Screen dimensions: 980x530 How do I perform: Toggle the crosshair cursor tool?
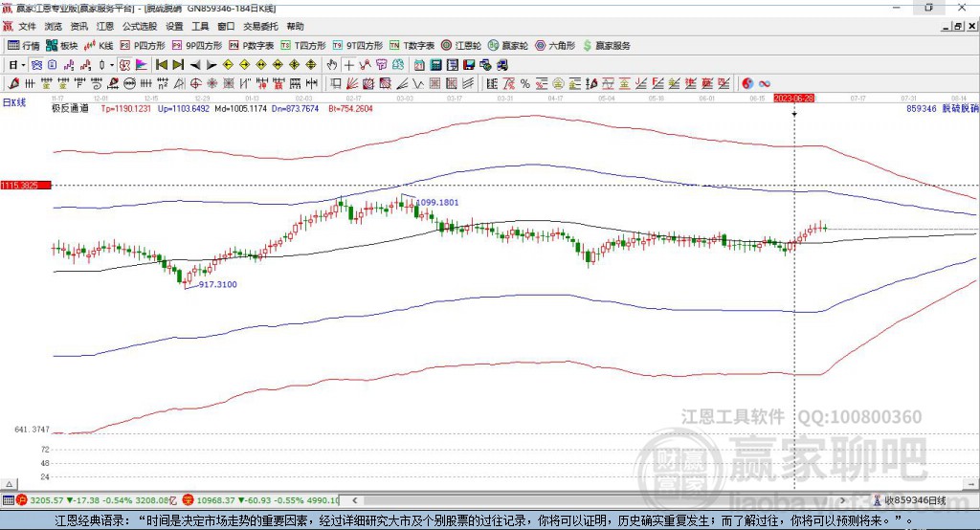point(348,65)
